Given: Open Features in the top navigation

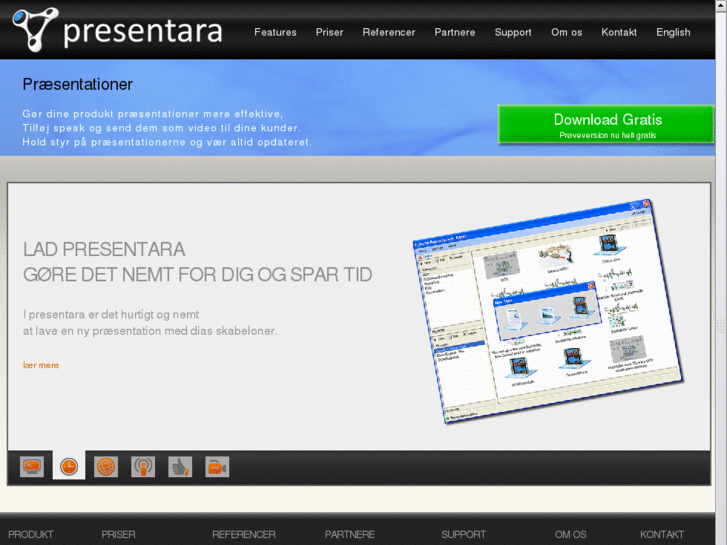Looking at the screenshot, I should click(x=275, y=32).
